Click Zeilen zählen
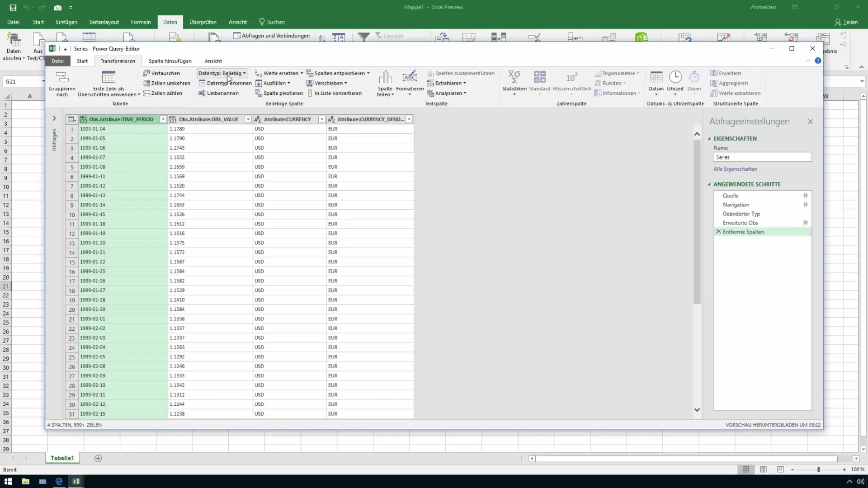The image size is (868, 488). pos(162,93)
